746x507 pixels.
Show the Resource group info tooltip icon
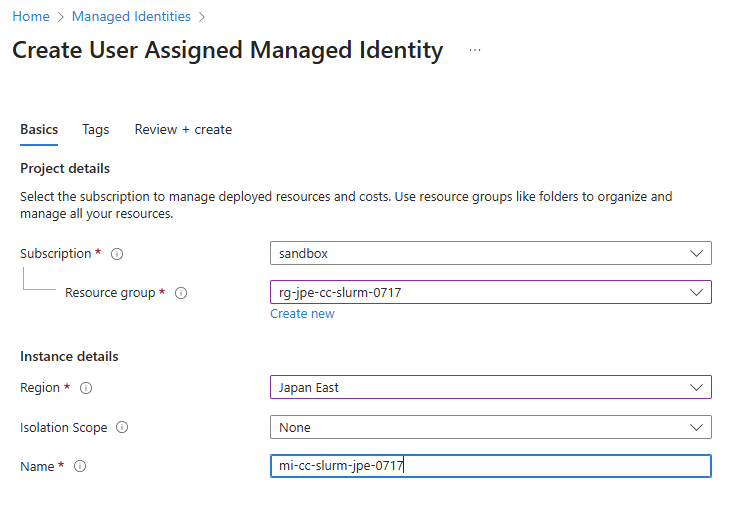181,293
